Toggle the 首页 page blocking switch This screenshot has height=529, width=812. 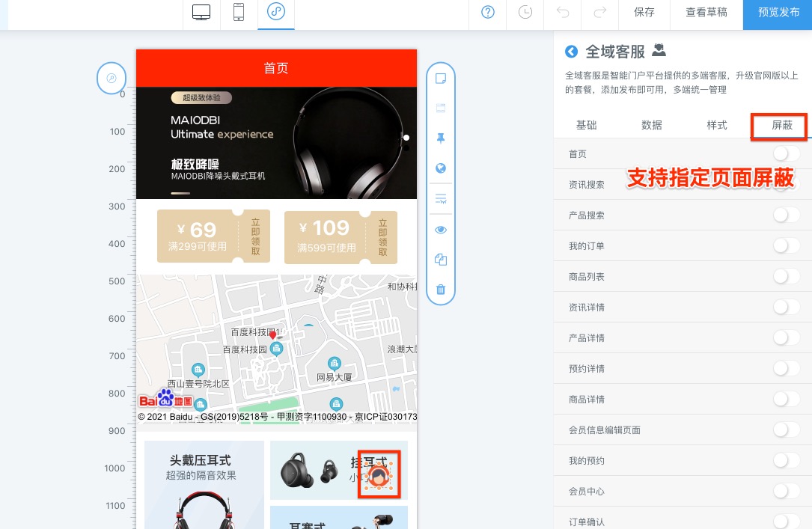[786, 154]
